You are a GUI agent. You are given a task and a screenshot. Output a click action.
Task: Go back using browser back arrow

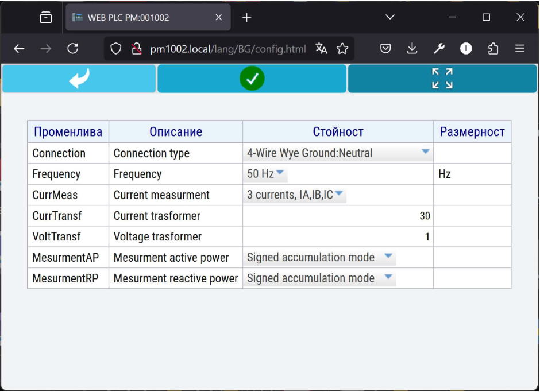coord(19,49)
